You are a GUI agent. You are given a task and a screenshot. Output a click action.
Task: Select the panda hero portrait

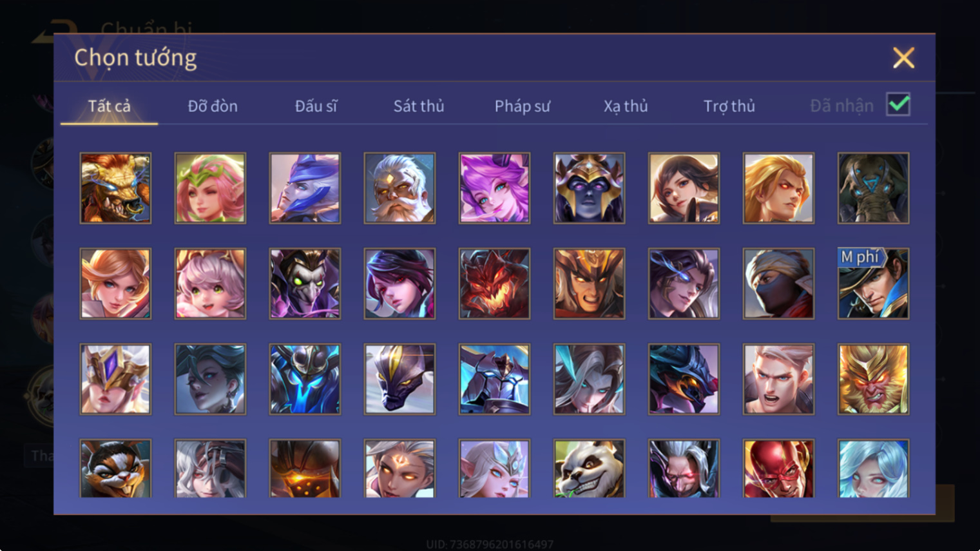click(x=589, y=469)
